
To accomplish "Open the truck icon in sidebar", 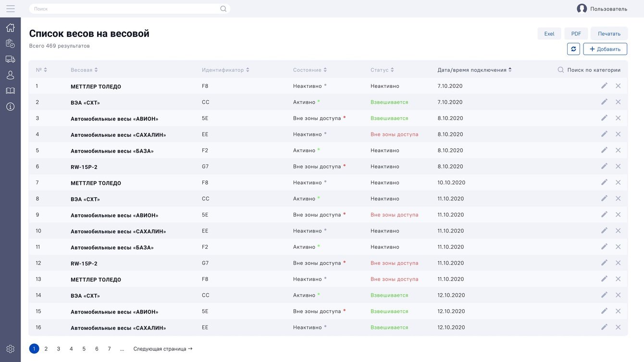I will [x=10, y=59].
